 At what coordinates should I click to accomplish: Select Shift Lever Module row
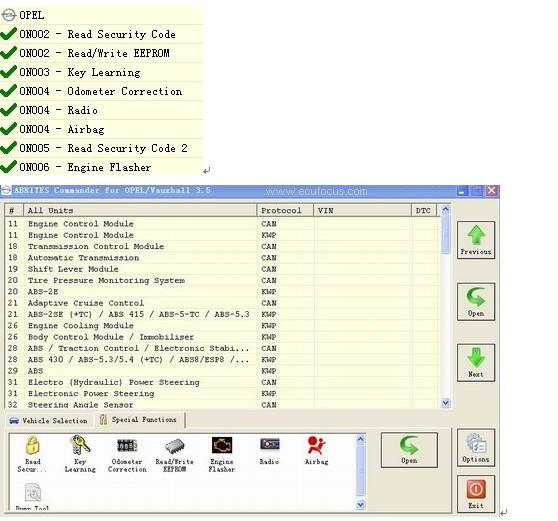coord(222,269)
